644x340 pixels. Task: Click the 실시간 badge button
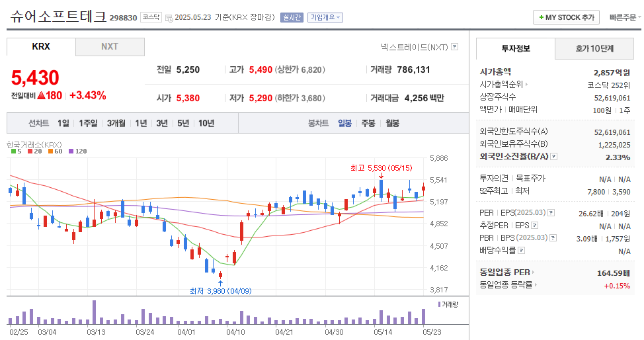[x=292, y=17]
